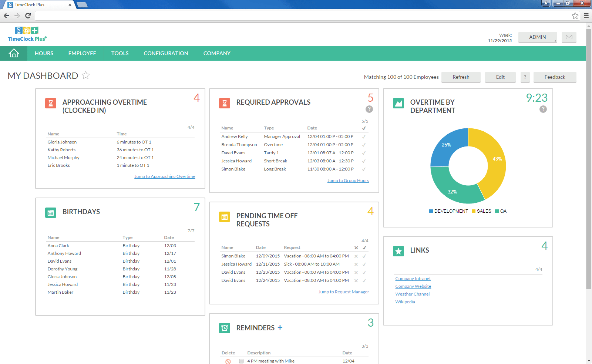The height and width of the screenshot is (364, 592).
Task: Follow the Jump to Request Manager link
Action: tap(343, 291)
